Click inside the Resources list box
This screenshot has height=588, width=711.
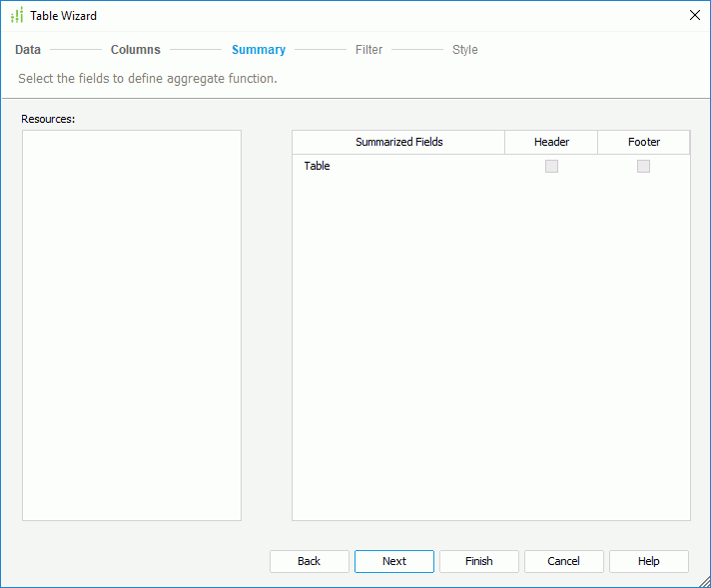coord(132,325)
